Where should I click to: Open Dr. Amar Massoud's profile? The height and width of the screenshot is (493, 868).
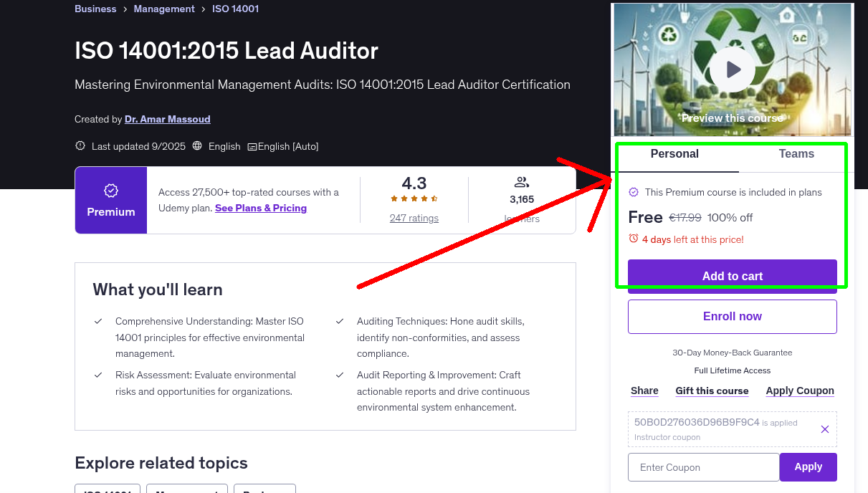167,119
